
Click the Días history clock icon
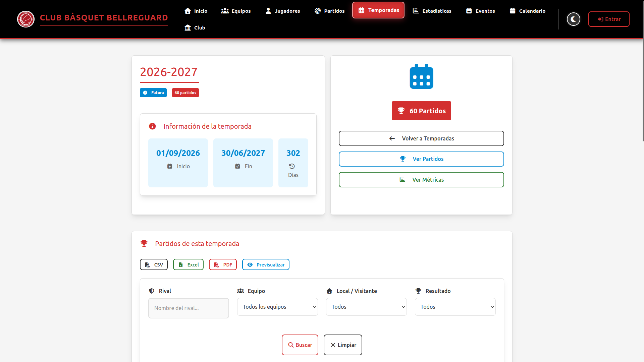(x=292, y=166)
